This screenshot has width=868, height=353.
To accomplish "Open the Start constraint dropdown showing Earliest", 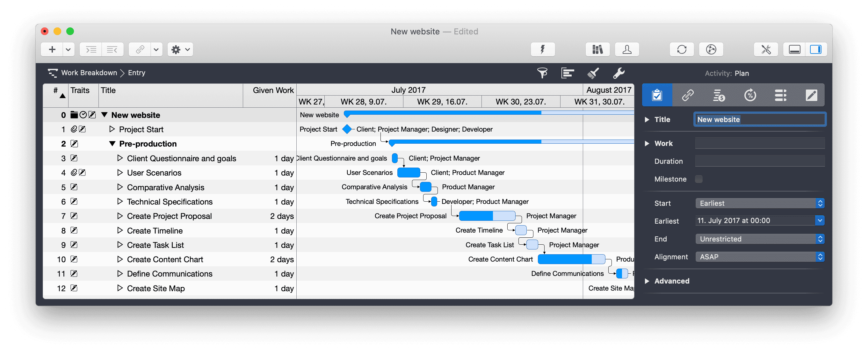I will (x=760, y=203).
